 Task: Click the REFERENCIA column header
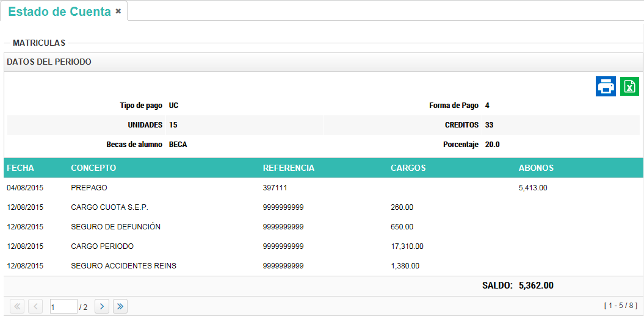click(x=289, y=168)
